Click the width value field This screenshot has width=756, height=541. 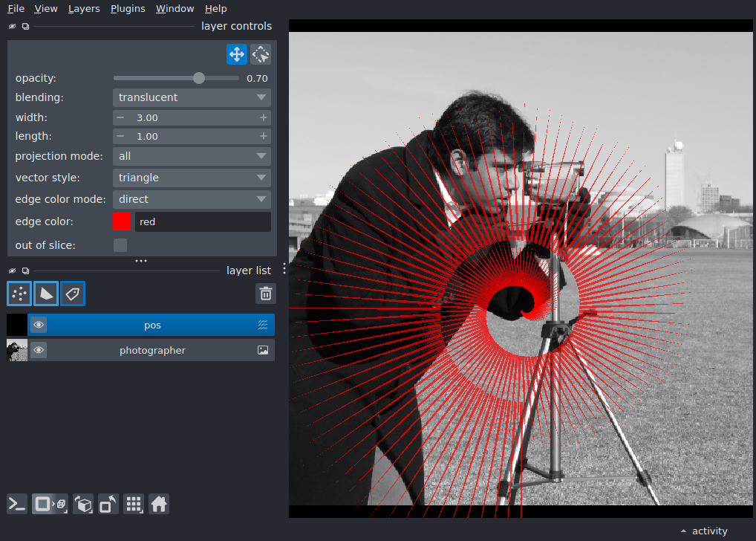(192, 117)
